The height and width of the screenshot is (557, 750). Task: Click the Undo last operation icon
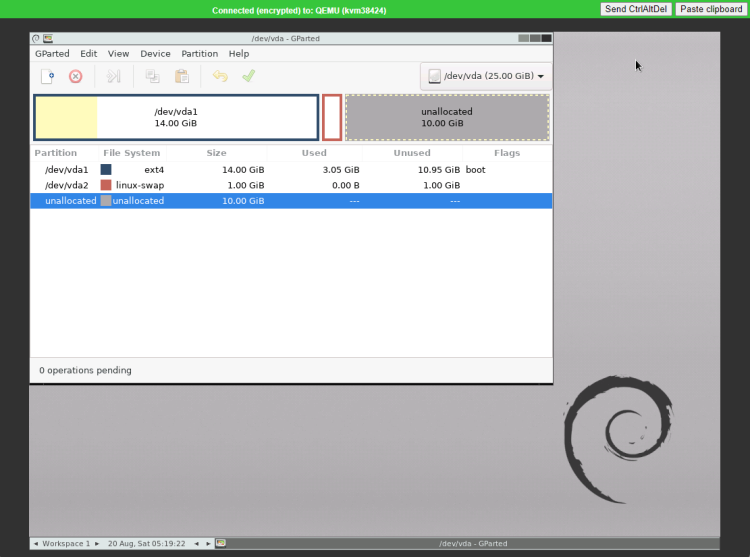(x=220, y=76)
